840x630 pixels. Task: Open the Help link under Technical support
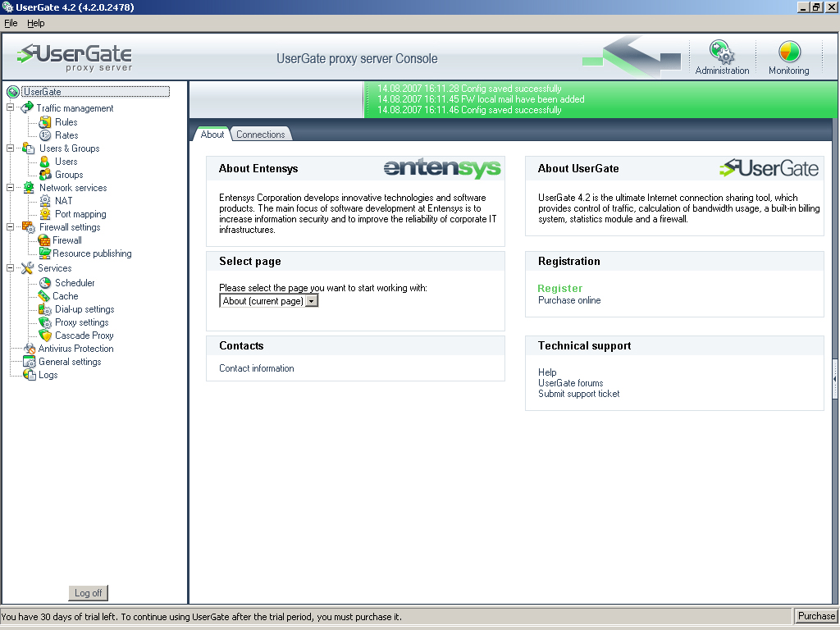547,372
